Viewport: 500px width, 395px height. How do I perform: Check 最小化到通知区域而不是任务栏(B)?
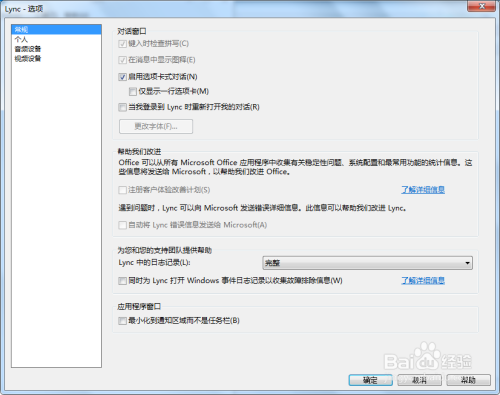click(x=122, y=321)
